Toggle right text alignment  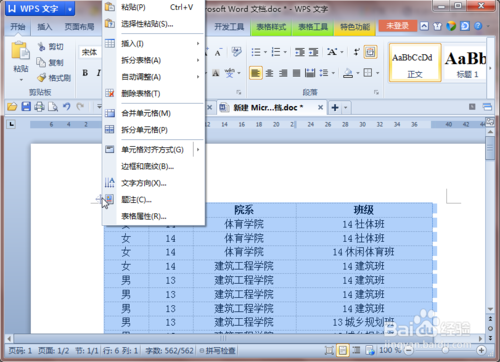283,73
